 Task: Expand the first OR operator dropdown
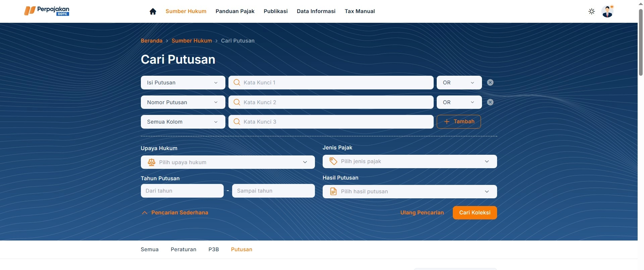(x=459, y=83)
